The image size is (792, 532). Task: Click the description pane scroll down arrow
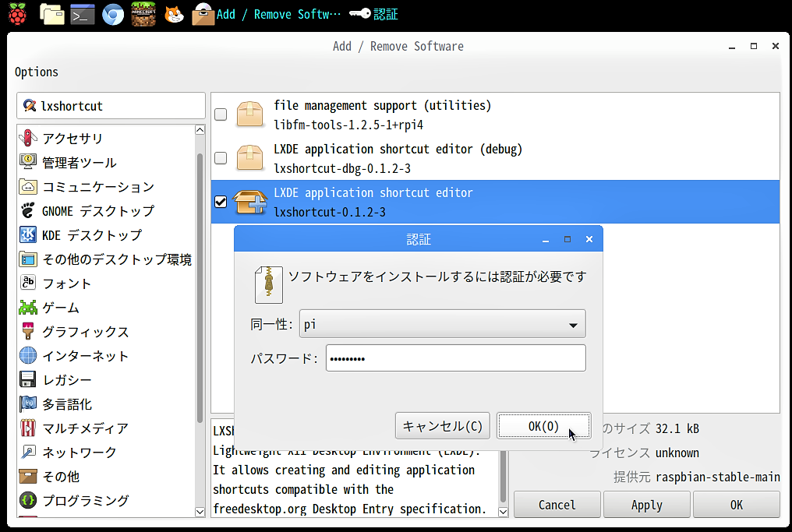coord(503,511)
